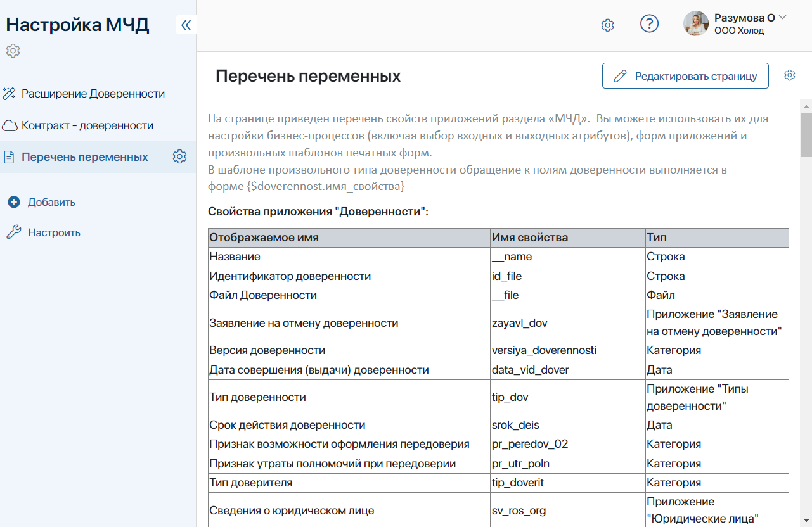This screenshot has width=812, height=527.
Task: Click the document icon beside Перечень переменных
Action: 9,157
